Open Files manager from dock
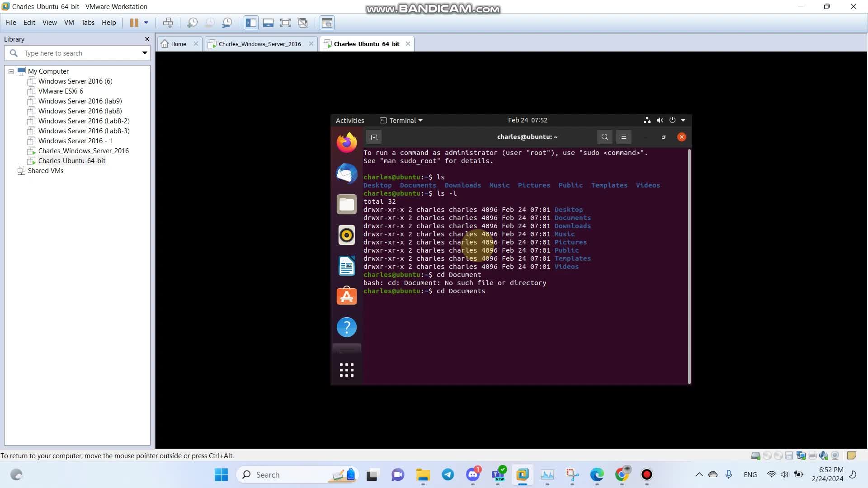This screenshot has width=868, height=488. pos(347,204)
